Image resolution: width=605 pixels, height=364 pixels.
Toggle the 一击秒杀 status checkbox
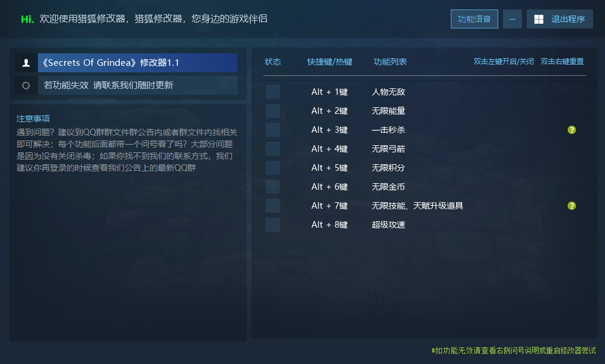coord(273,130)
